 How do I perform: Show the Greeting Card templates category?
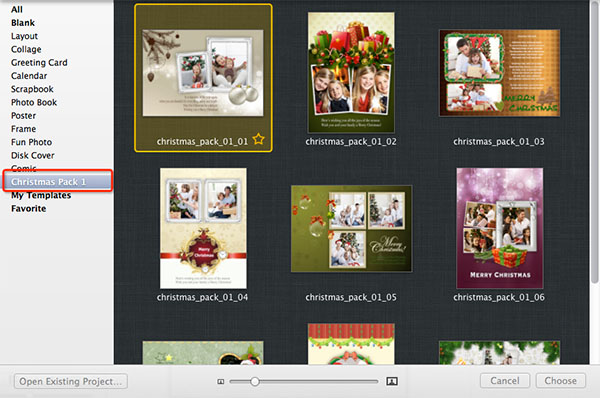click(39, 62)
